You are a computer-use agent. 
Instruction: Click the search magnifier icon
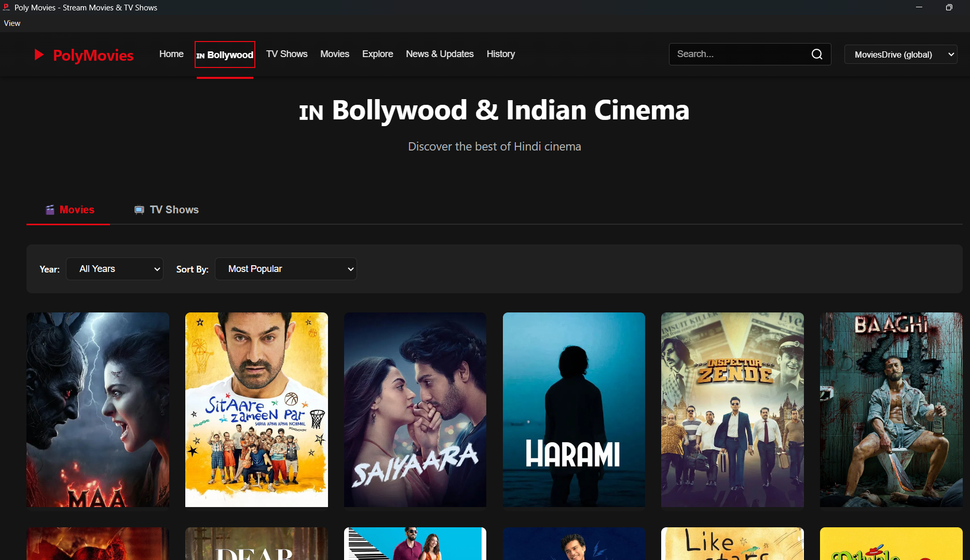(816, 54)
